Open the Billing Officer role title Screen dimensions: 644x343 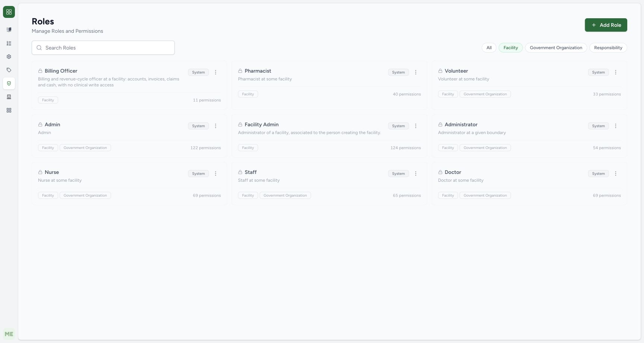[x=61, y=71]
